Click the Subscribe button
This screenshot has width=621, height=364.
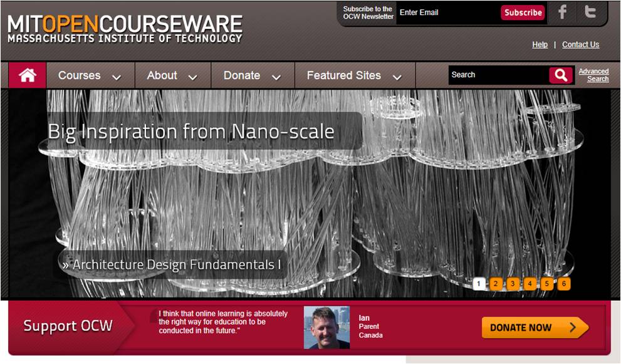pos(523,13)
